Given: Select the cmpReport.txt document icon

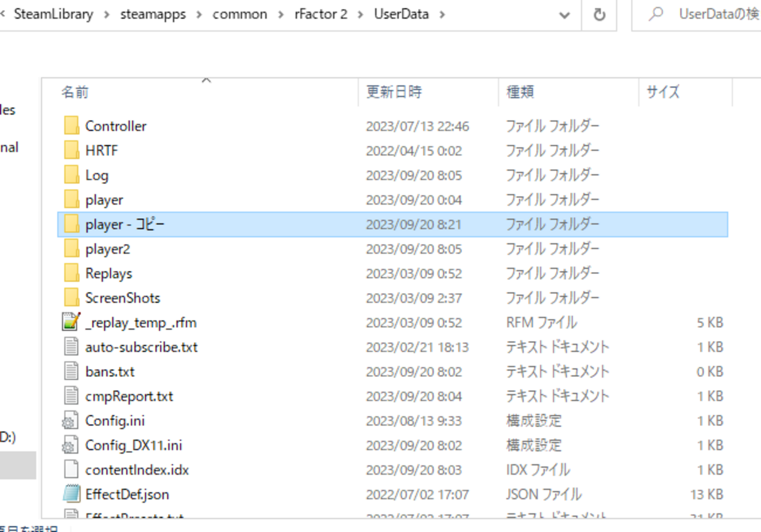Looking at the screenshot, I should (x=71, y=396).
